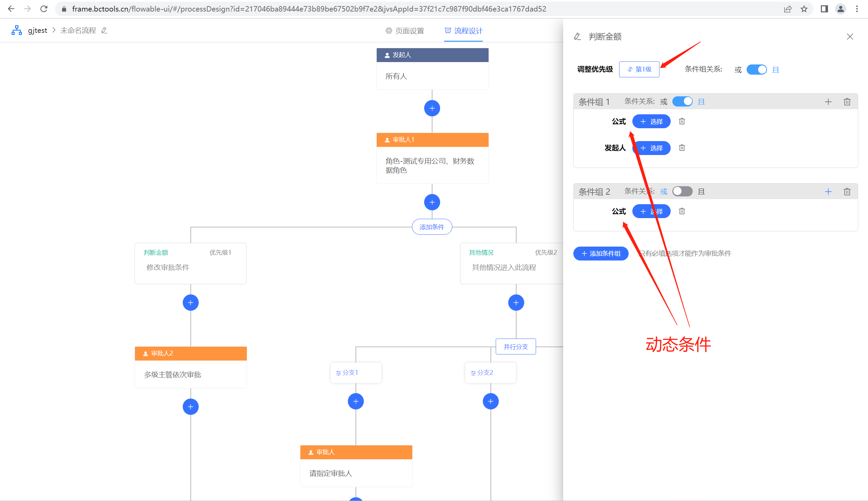
Task: Close the 判断金额 side panel
Action: click(850, 37)
